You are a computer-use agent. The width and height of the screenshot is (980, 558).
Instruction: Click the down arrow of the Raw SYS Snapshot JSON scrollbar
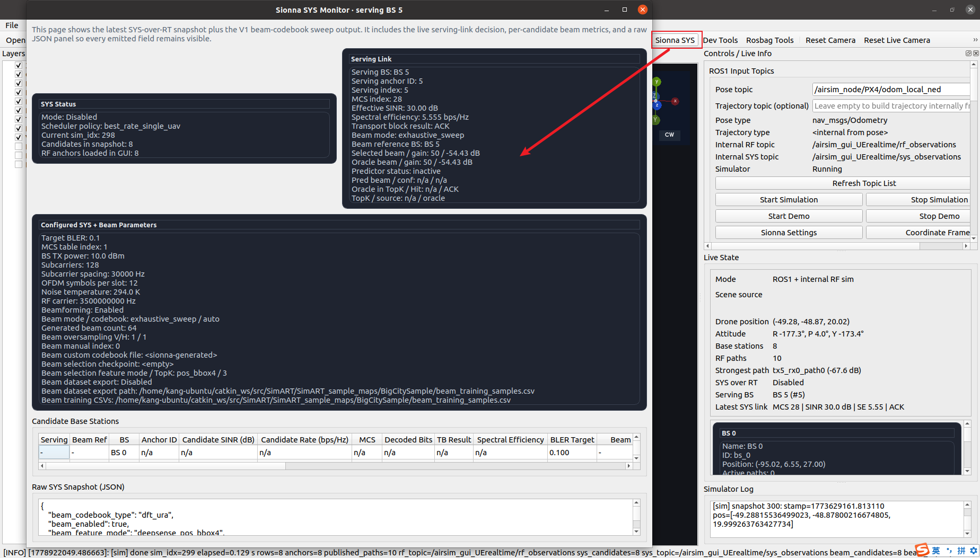636,532
